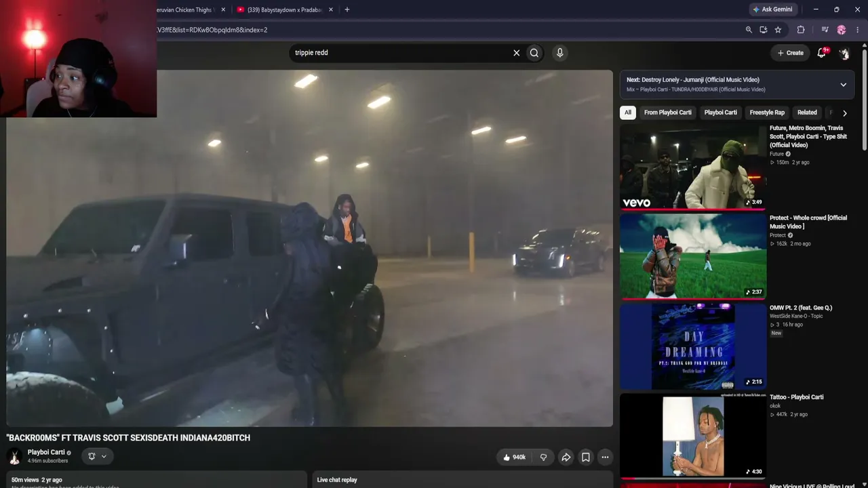Viewport: 868px width, 488px height.
Task: Open the Chrome media controls icon
Action: pos(825,30)
